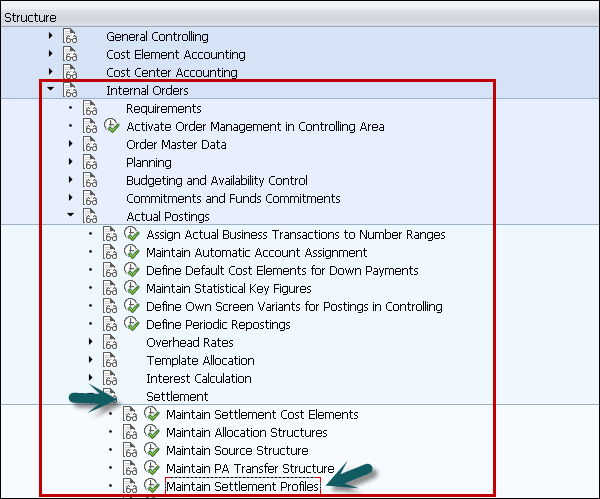The width and height of the screenshot is (600, 499).
Task: Collapse the Actual Postings node
Action: click(x=70, y=216)
